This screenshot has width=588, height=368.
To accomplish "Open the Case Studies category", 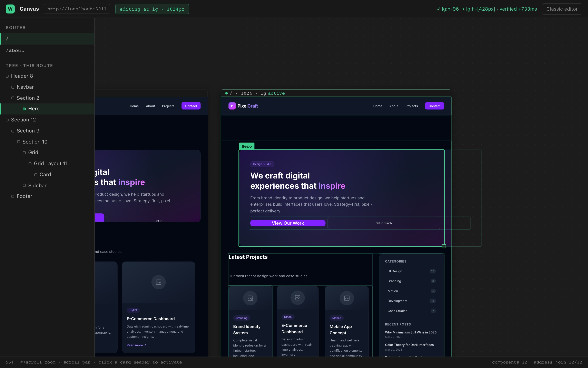I will pos(411,311).
